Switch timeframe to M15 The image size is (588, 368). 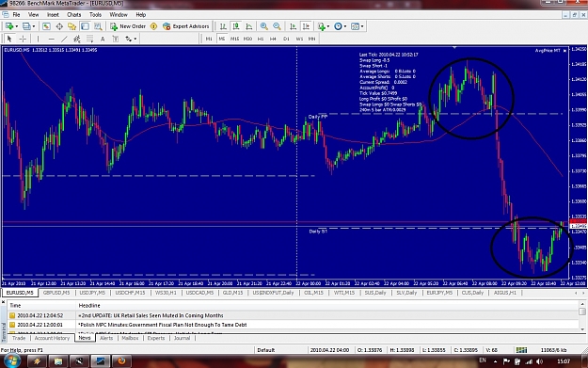click(235, 39)
